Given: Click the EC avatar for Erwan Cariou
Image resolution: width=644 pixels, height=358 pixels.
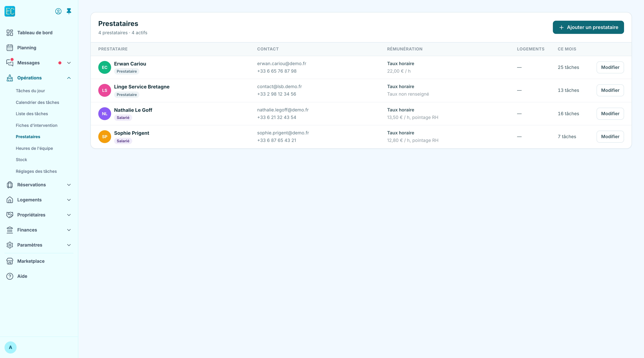Looking at the screenshot, I should tap(105, 67).
